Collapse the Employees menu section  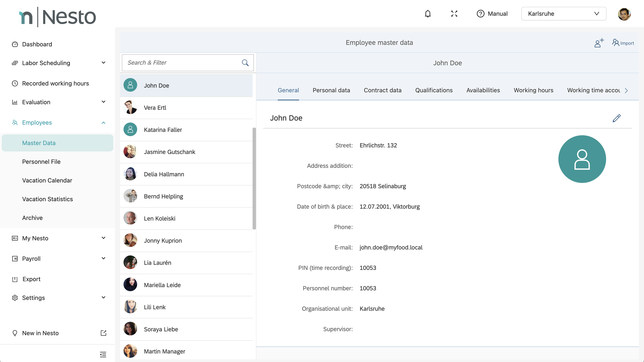(103, 123)
